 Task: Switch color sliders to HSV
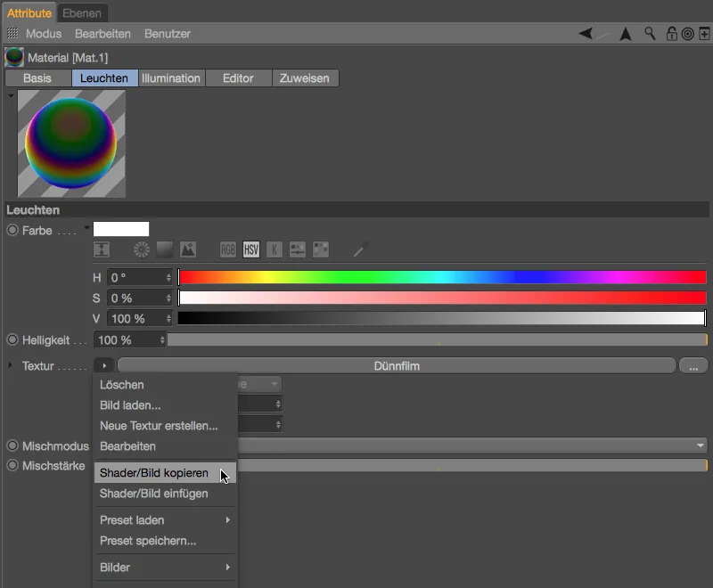tap(251, 249)
